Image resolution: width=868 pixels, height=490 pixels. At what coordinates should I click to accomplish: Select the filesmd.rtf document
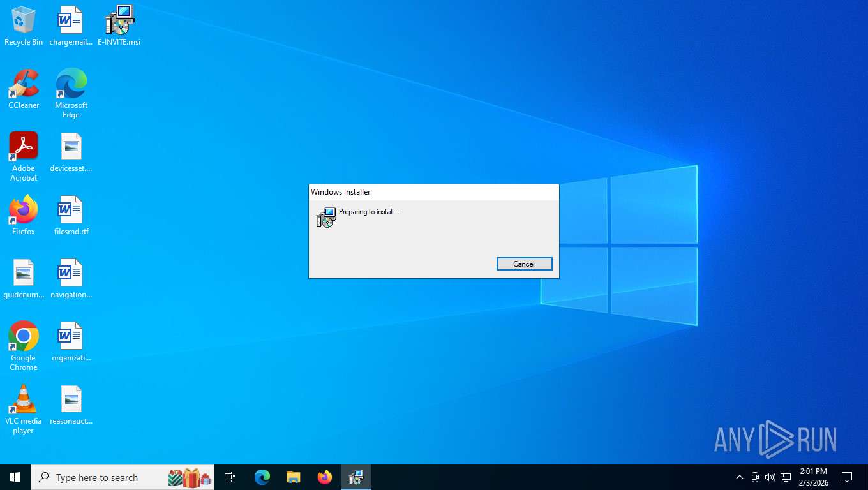71,216
